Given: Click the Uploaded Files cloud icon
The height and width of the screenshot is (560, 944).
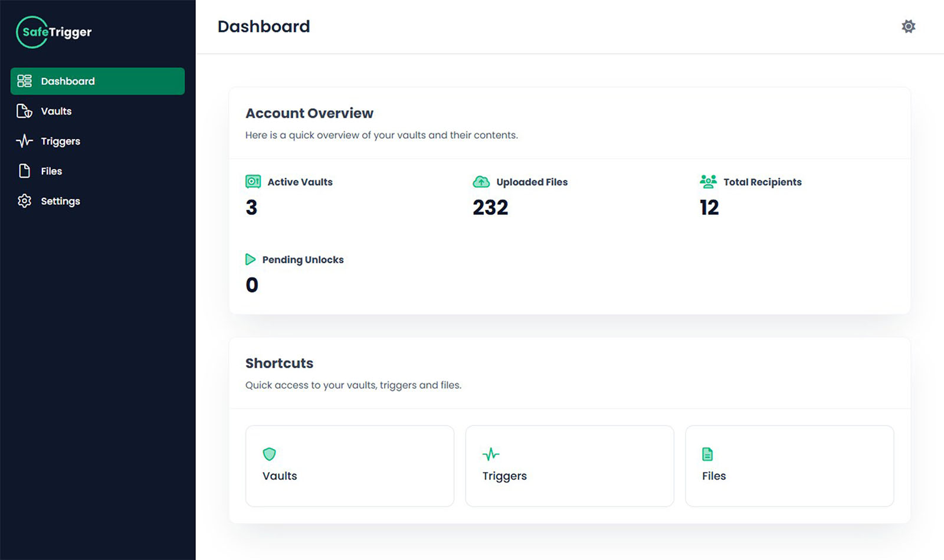Looking at the screenshot, I should [x=481, y=182].
